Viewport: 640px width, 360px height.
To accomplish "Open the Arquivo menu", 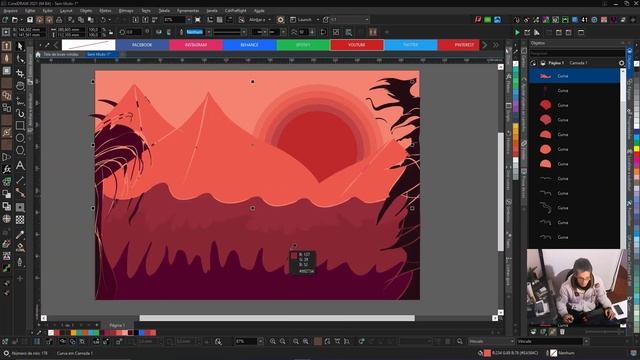I will tap(11, 11).
